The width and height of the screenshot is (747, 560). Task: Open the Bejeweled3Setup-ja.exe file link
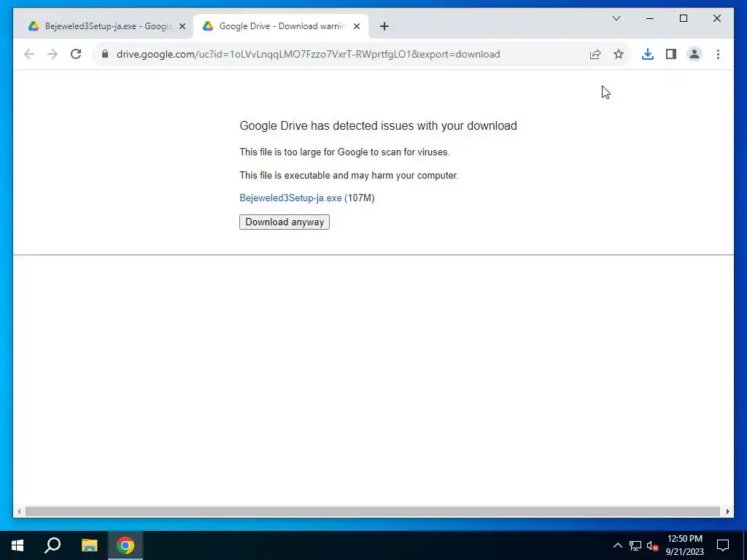(290, 198)
